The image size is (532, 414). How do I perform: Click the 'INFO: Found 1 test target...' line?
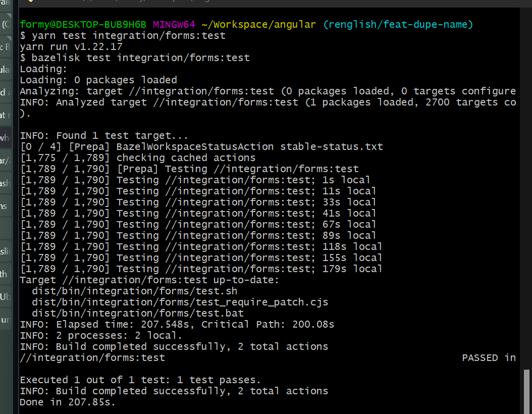(104, 136)
